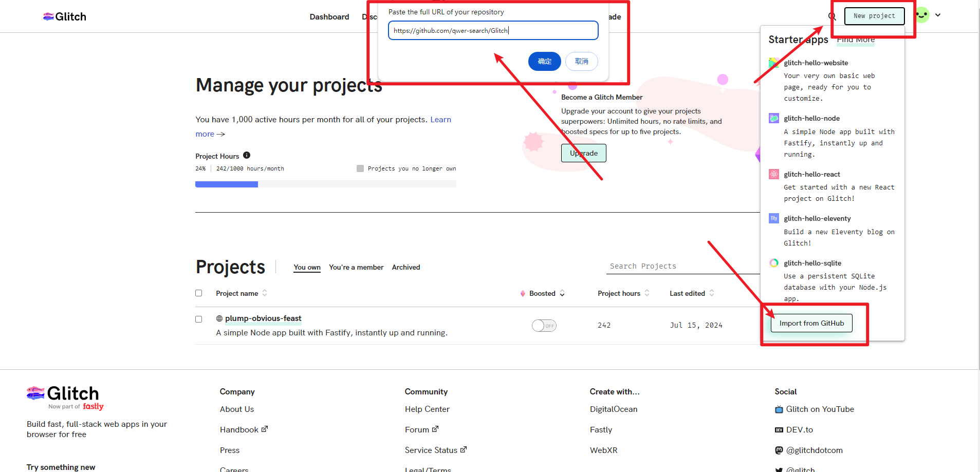This screenshot has width=980, height=472.
Task: Open the Handbook link
Action: (x=239, y=429)
